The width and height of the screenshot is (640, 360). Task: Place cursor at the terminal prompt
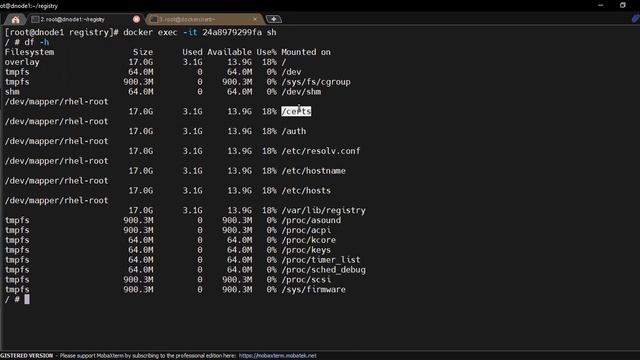27,300
